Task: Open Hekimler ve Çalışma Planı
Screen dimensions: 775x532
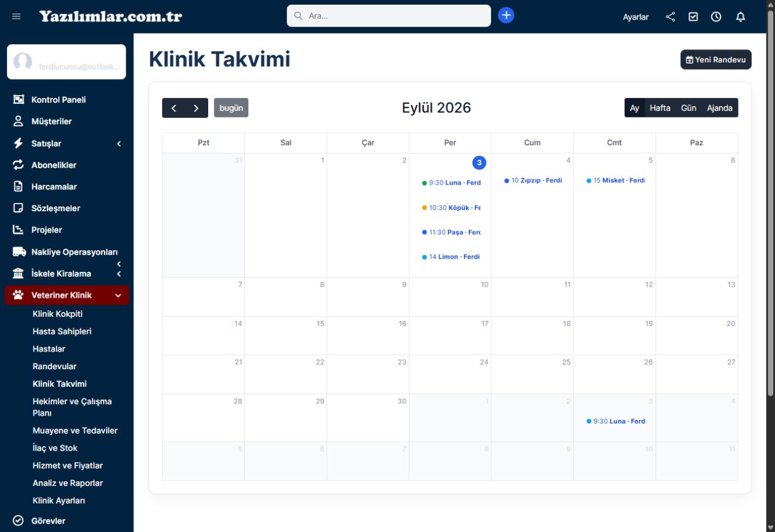Action: pyautogui.click(x=72, y=407)
